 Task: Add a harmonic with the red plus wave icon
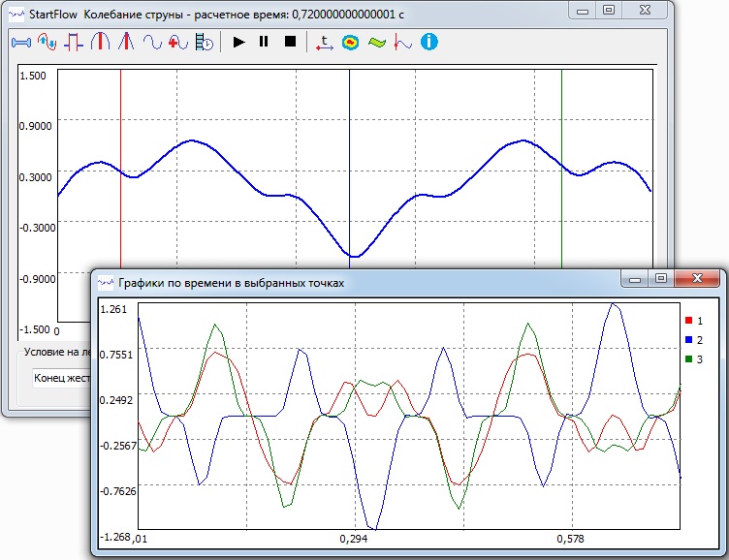point(178,42)
